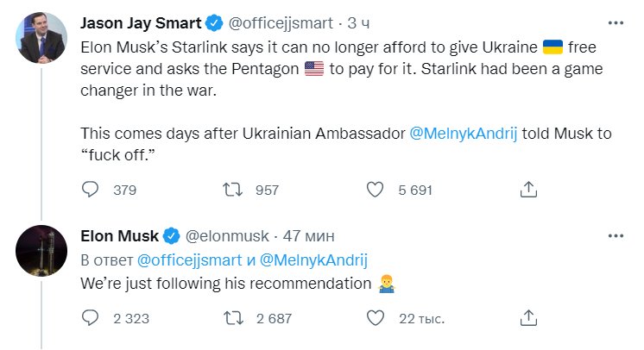Reply to Elon Musk's tweet
Image resolution: width=644 pixels, height=350 pixels.
(92, 319)
